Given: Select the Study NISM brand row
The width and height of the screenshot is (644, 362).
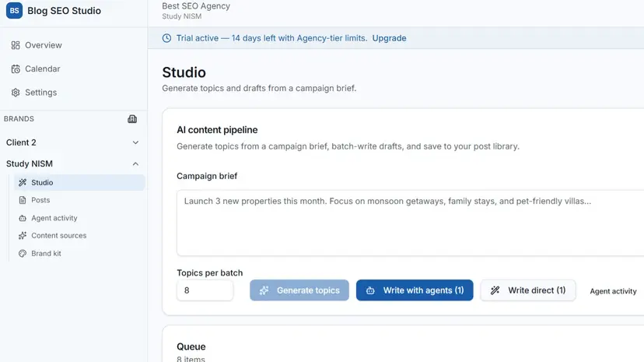Looking at the screenshot, I should pyautogui.click(x=73, y=164).
